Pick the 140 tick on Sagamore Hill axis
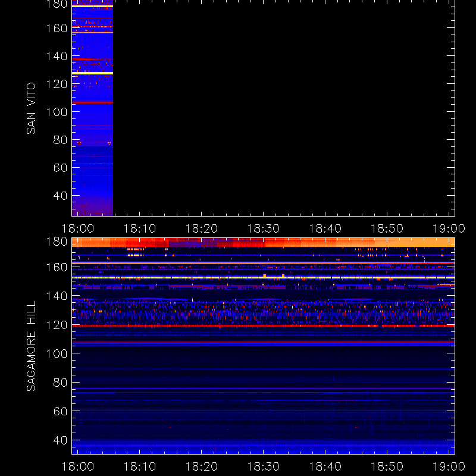 [57, 296]
